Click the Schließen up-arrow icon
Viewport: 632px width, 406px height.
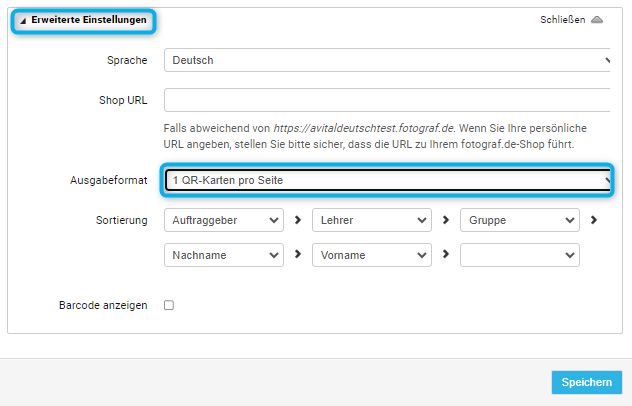click(597, 20)
